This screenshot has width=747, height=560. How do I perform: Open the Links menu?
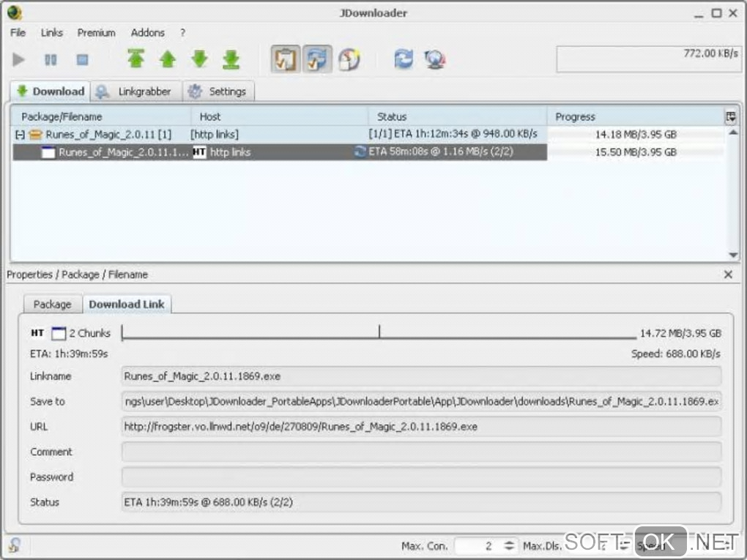click(51, 32)
